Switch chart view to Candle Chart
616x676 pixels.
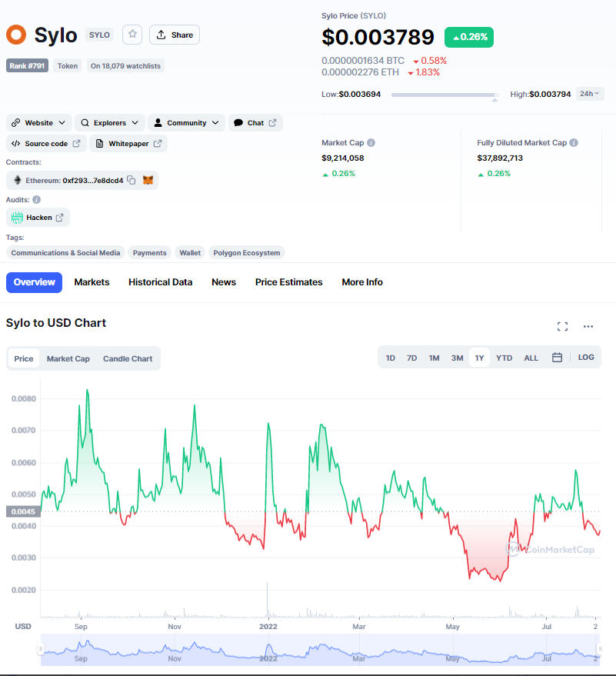[128, 358]
